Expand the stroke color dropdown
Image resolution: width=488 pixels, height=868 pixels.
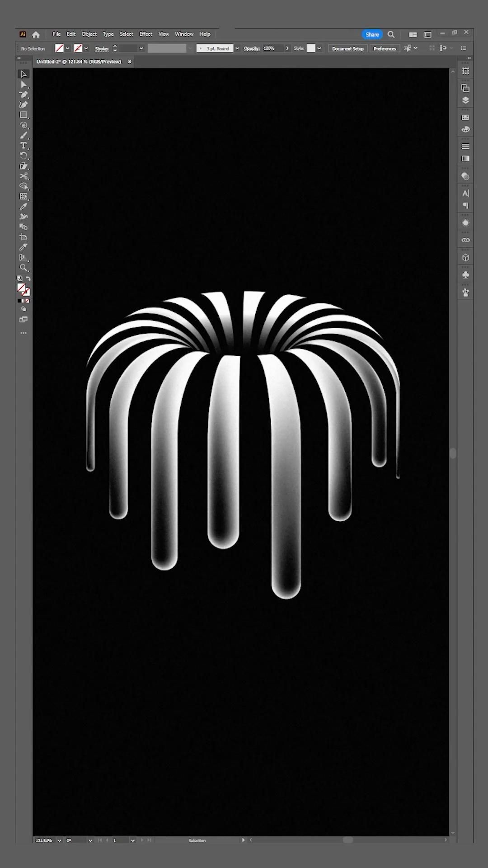(86, 48)
